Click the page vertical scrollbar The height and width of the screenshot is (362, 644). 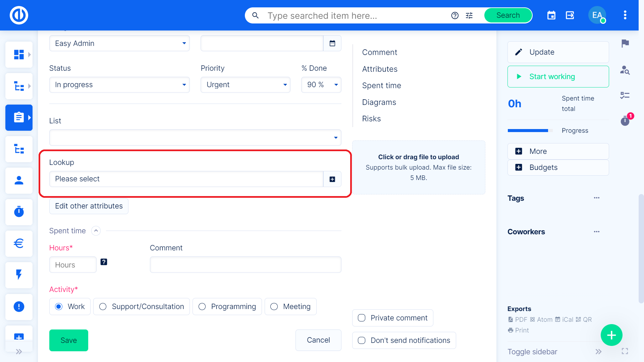pos(641,248)
